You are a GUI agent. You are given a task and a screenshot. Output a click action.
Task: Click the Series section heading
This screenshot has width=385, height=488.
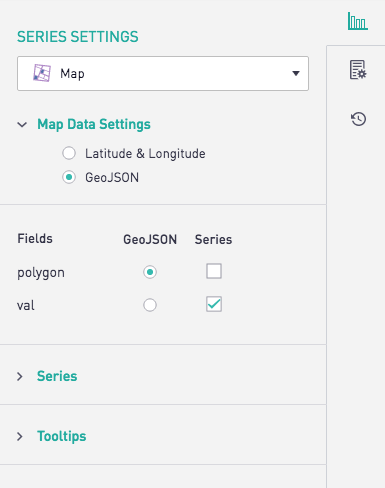(x=57, y=376)
